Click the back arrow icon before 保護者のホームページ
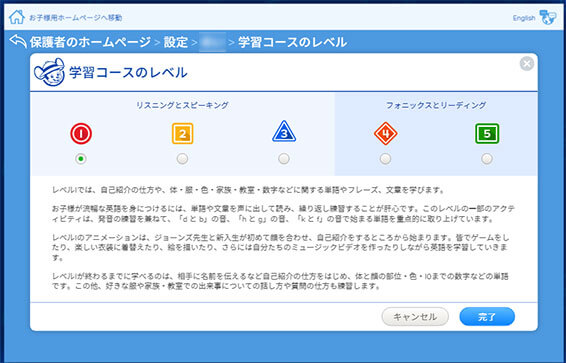This screenshot has width=566, height=363. (x=18, y=41)
